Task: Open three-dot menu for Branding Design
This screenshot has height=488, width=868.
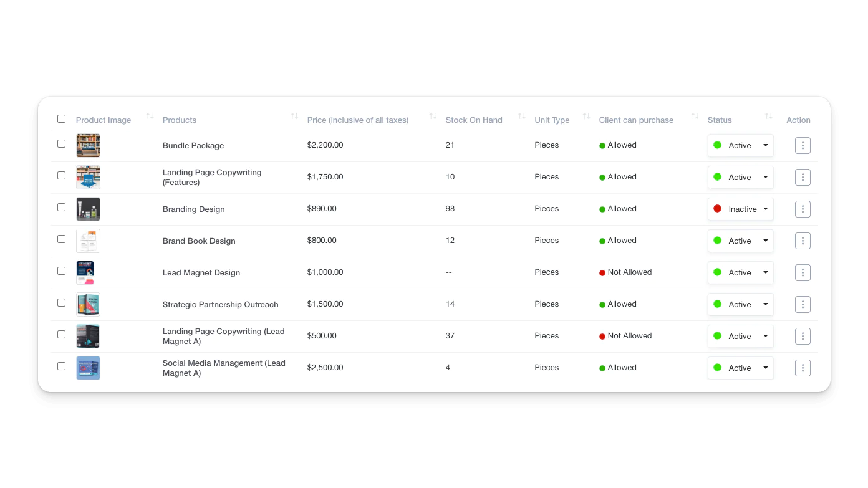Action: coord(803,209)
